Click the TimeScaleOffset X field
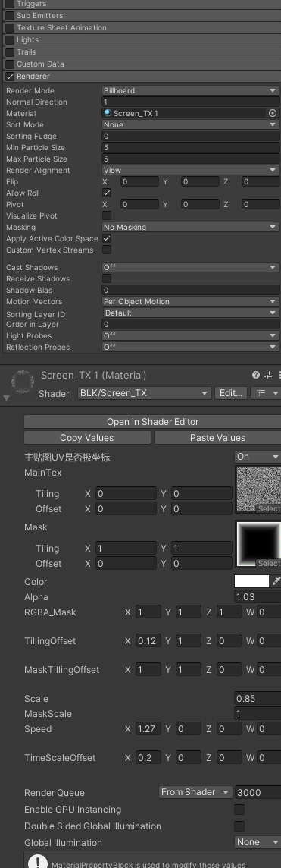This screenshot has width=281, height=868. tap(148, 758)
